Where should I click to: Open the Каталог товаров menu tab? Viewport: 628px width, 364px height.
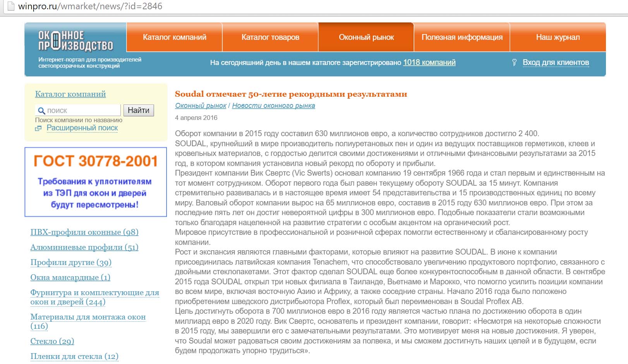pos(270,37)
